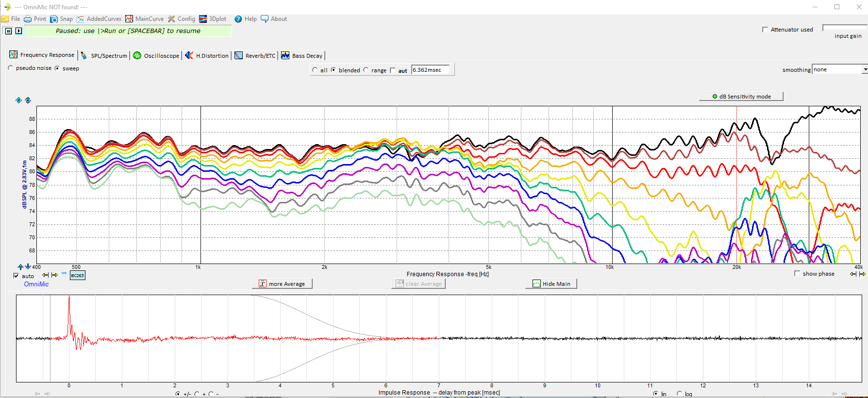
Task: Click the more Average button
Action: pos(282,284)
